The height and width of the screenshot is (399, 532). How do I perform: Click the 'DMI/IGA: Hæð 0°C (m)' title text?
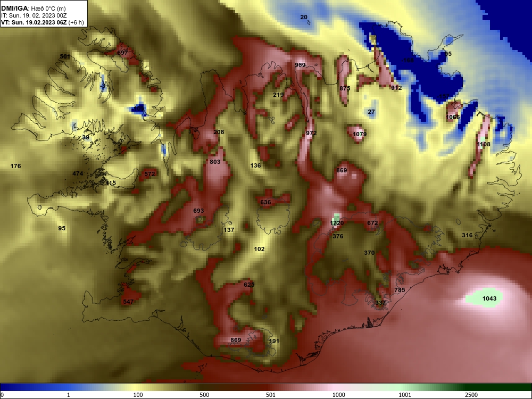tap(33, 9)
